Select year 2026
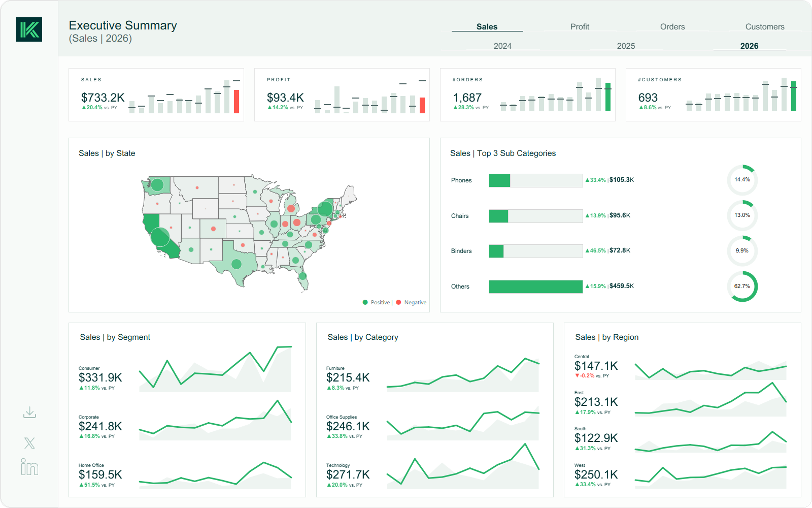The width and height of the screenshot is (812, 508). [749, 46]
